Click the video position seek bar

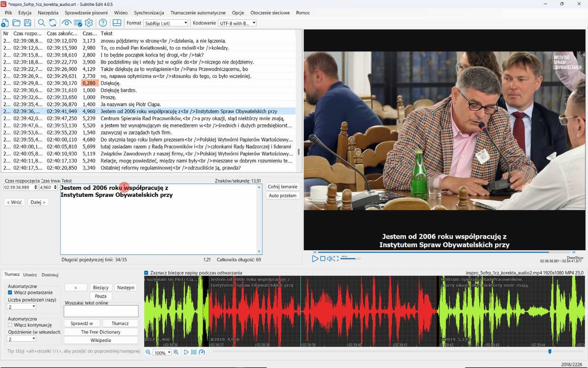coord(445,252)
